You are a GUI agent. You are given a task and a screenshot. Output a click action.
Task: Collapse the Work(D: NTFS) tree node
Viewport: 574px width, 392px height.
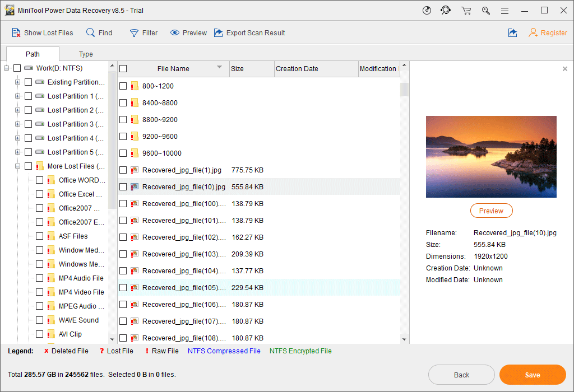tap(7, 68)
